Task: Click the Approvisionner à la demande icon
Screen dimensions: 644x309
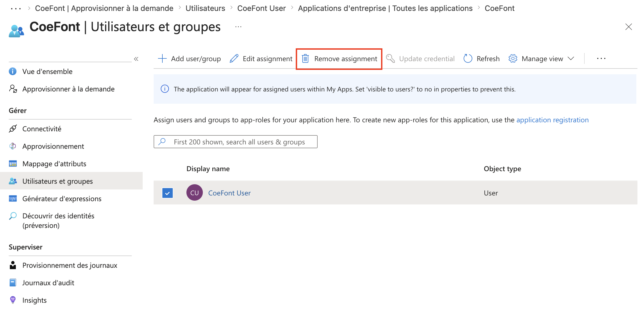Action: click(13, 89)
